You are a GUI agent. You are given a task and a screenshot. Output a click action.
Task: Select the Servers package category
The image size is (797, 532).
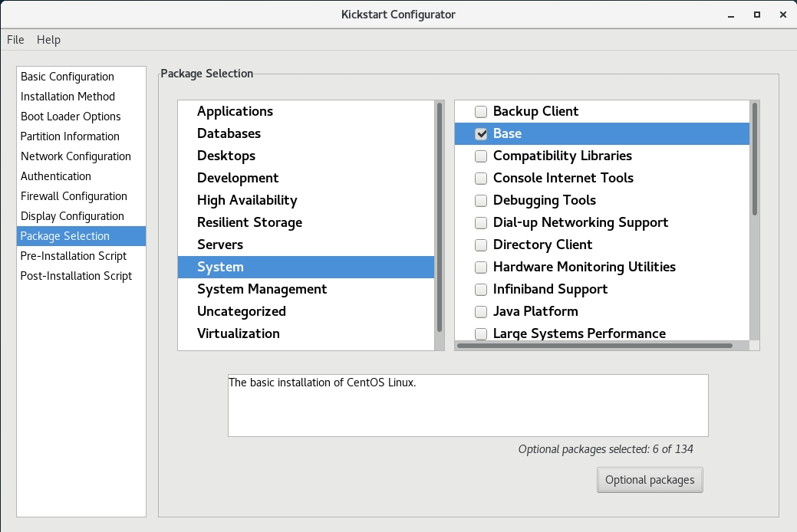(220, 245)
